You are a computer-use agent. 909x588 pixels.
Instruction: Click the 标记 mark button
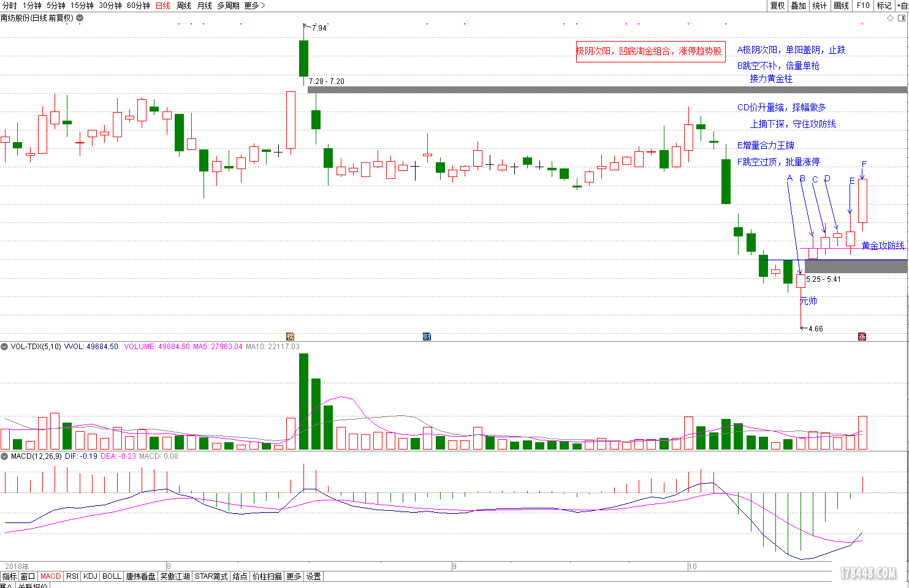(x=884, y=6)
